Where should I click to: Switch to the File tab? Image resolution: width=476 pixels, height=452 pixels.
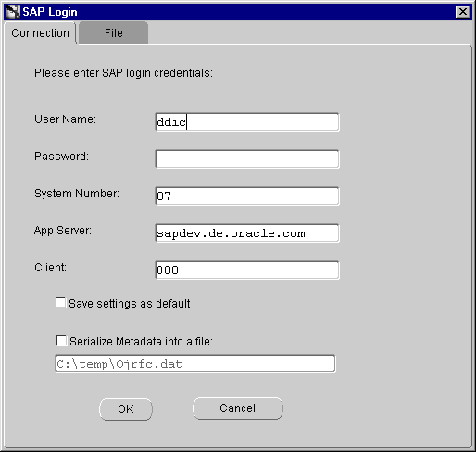click(x=114, y=33)
